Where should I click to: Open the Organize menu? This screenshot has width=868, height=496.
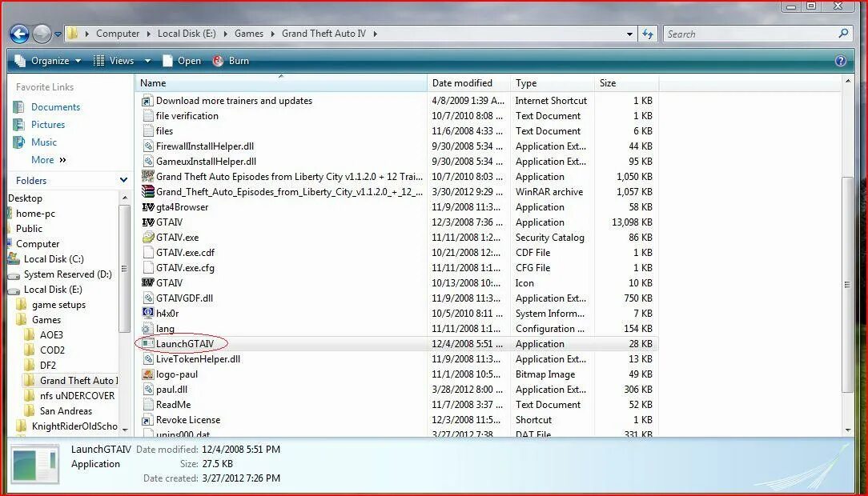point(48,61)
